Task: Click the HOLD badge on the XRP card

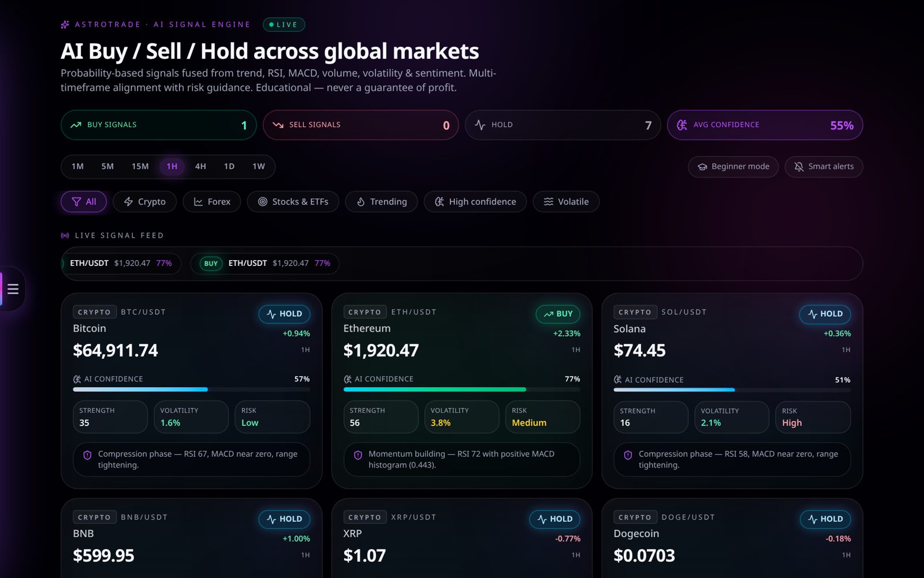Action: tap(554, 519)
